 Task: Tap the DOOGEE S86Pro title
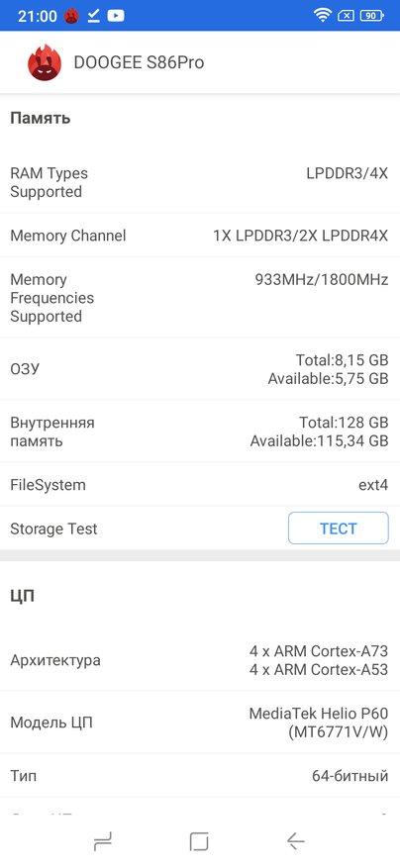(139, 62)
